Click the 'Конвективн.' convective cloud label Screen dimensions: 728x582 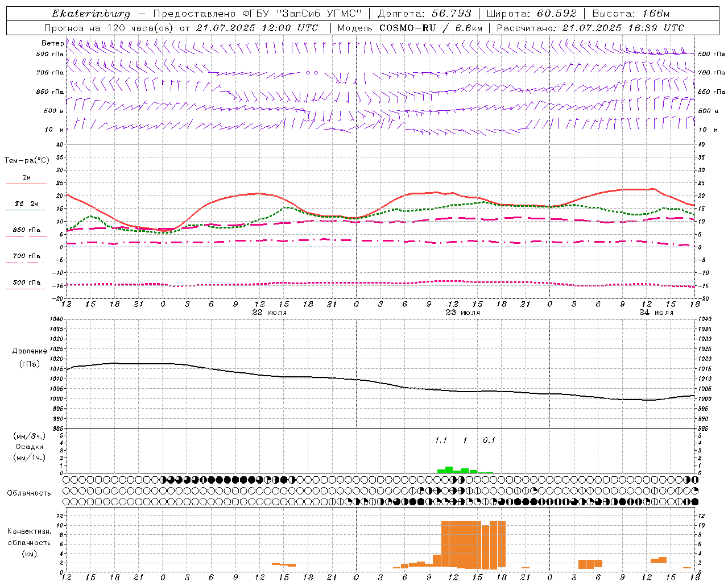[x=29, y=531]
